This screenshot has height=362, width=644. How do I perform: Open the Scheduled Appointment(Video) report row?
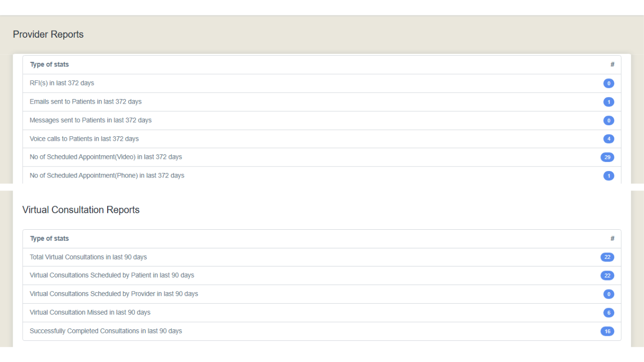click(x=106, y=157)
